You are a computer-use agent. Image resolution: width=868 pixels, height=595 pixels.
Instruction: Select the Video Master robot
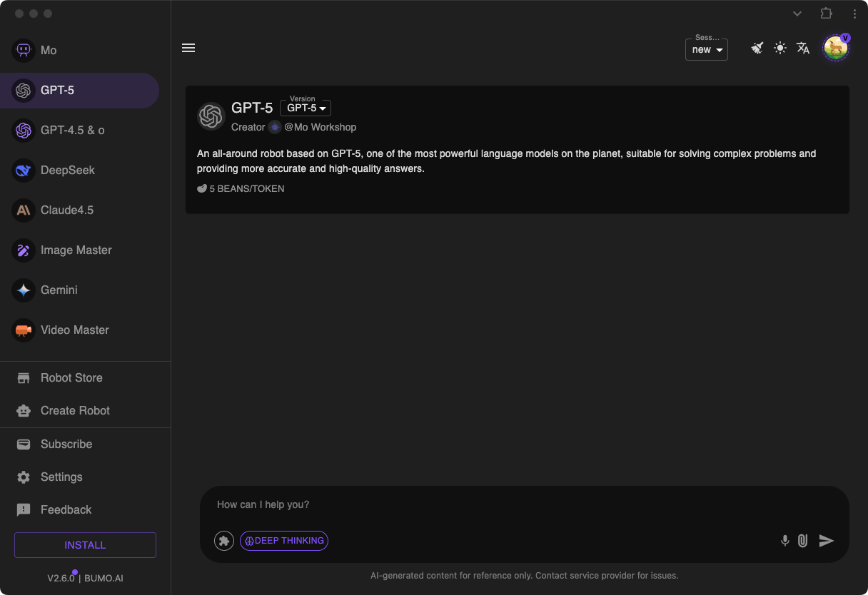click(x=74, y=330)
